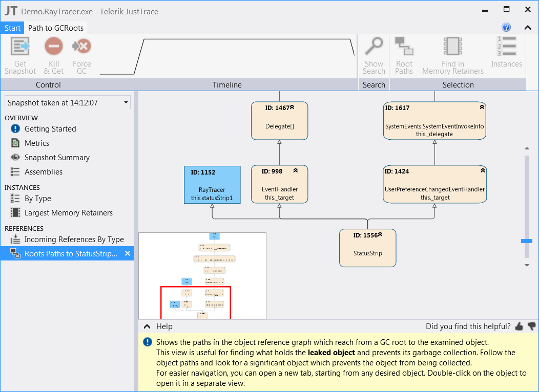This screenshot has height=392, width=539.
Task: Select Getting Started in Overview
Action: pos(50,129)
